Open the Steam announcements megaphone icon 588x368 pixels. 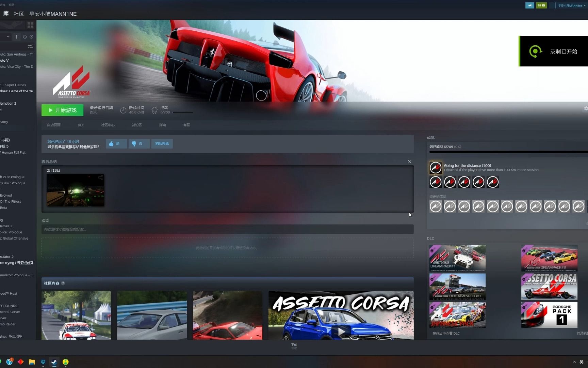click(529, 5)
